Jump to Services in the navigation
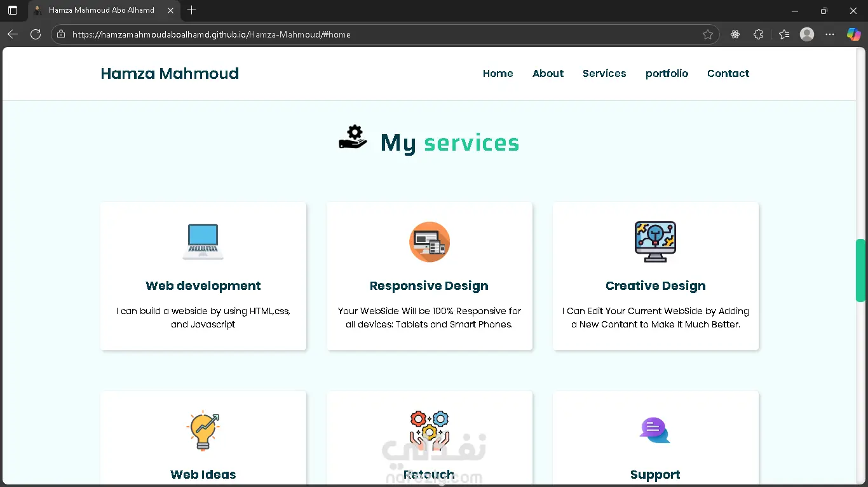 [604, 73]
